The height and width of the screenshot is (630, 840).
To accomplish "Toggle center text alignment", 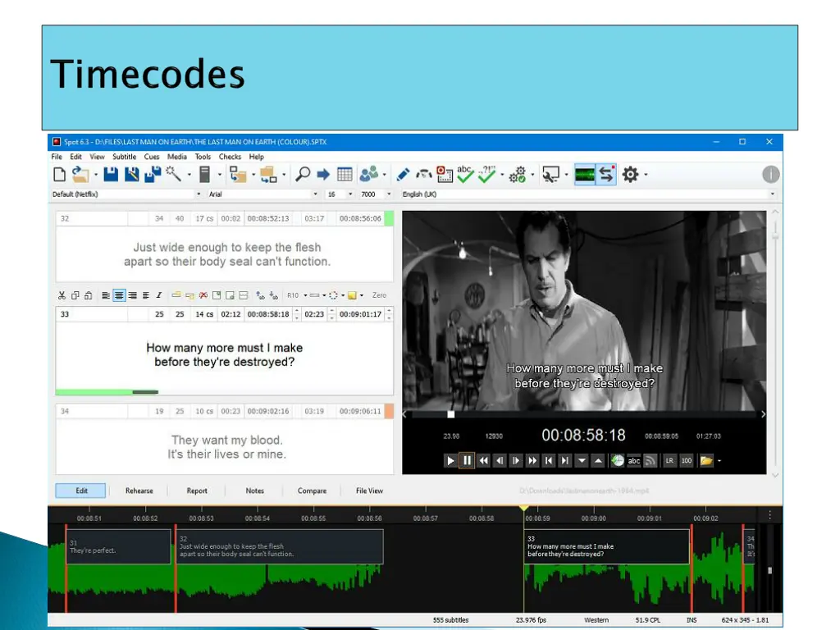I will 119,295.
